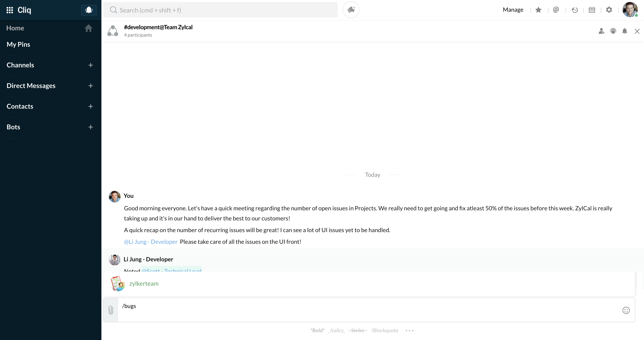The width and height of the screenshot is (644, 340).
Task: Open settings gear icon
Action: 609,10
